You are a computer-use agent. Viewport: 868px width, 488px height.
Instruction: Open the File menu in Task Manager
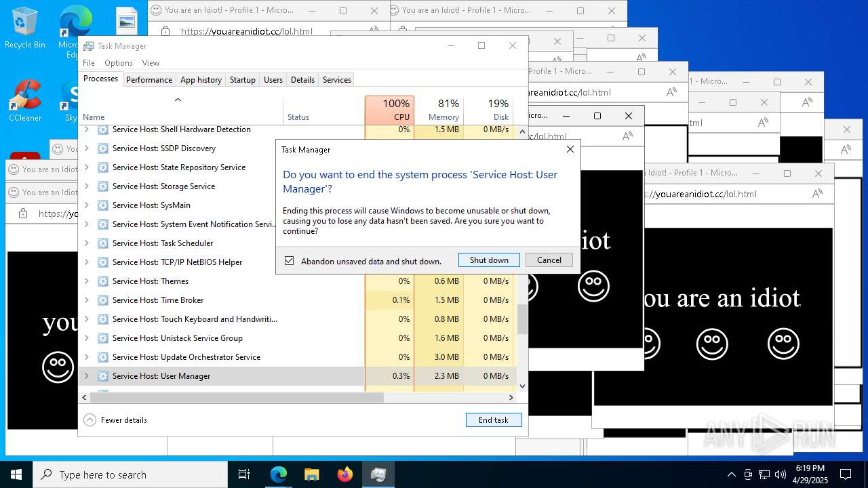89,63
